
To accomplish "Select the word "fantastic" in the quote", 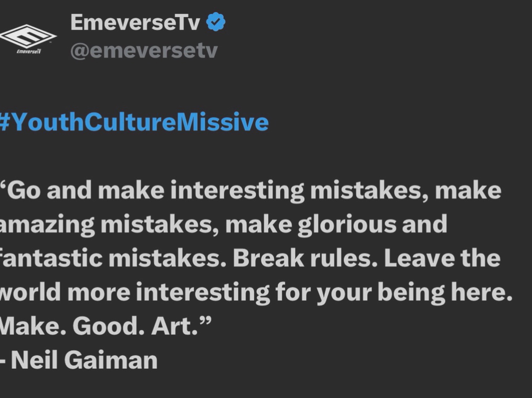I will 51,259.
